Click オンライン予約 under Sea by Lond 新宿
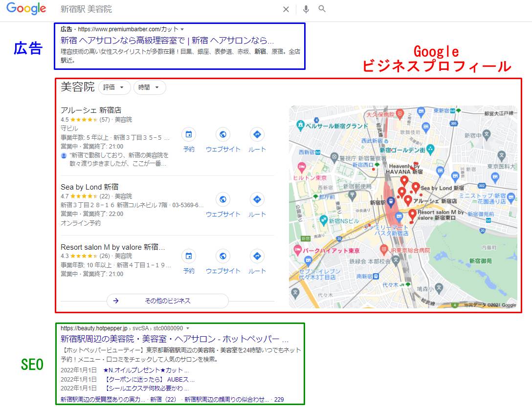This screenshot has height=408, width=532. (80, 223)
